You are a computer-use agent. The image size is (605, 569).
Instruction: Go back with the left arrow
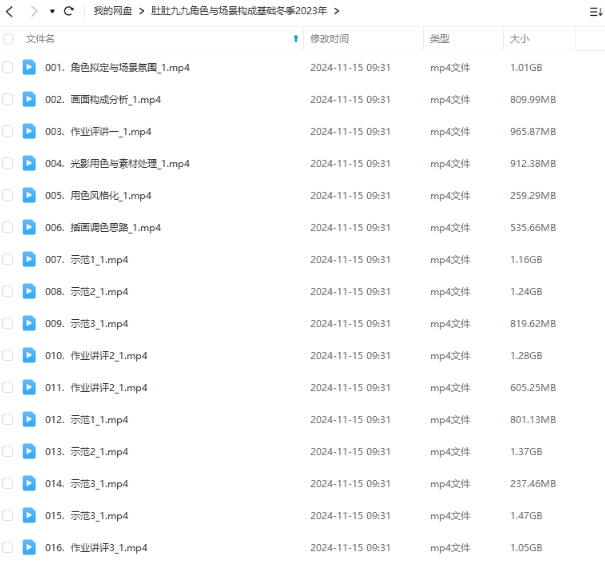(10, 11)
